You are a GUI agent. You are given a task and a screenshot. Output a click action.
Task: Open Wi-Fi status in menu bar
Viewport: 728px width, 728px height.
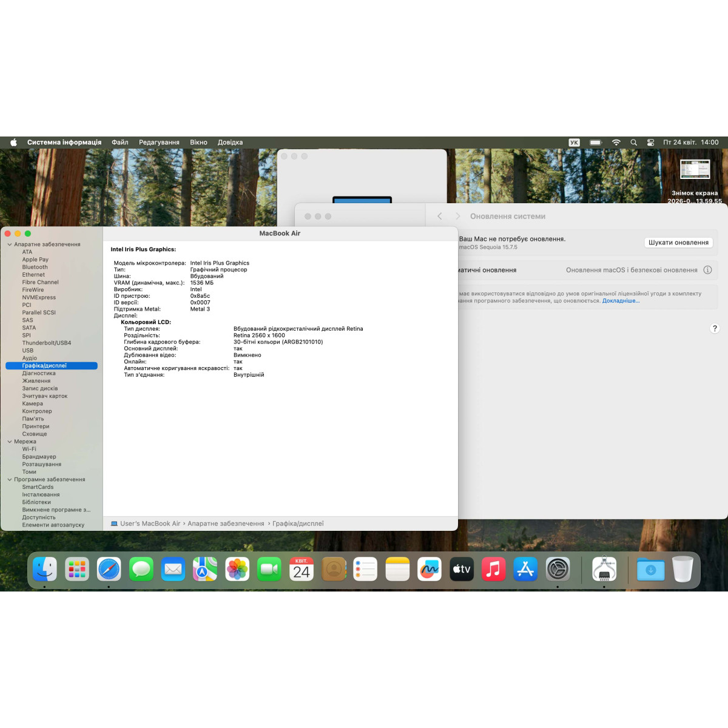(616, 143)
